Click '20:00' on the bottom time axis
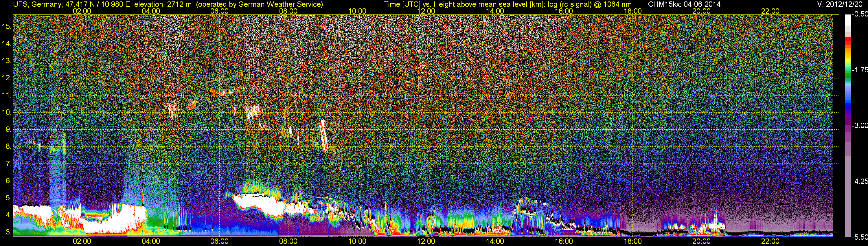 pyautogui.click(x=702, y=241)
